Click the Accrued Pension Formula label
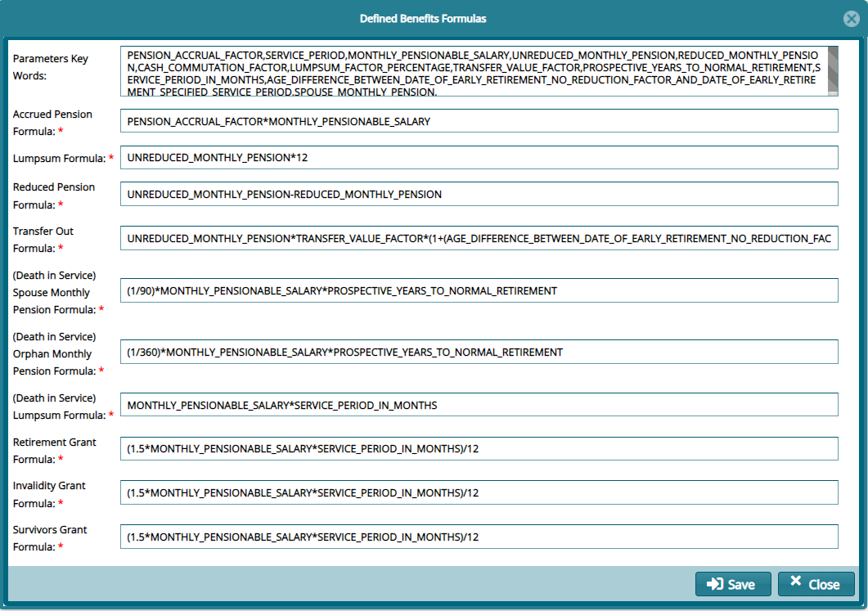 coord(53,123)
